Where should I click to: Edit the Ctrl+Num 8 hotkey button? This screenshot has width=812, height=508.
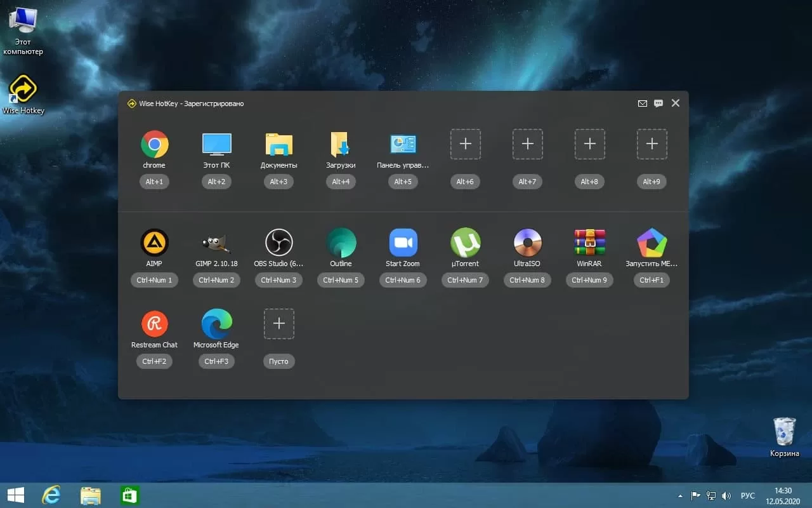pyautogui.click(x=527, y=280)
